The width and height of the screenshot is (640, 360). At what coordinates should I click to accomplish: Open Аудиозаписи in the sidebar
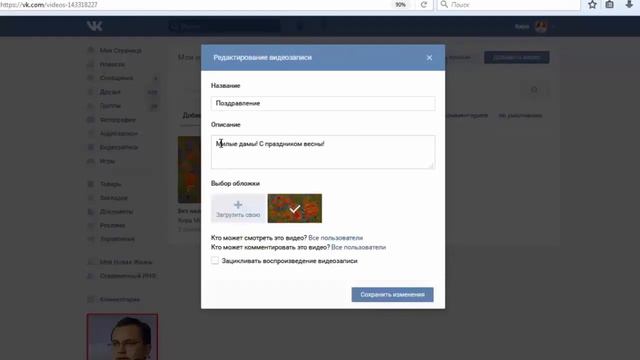click(118, 133)
